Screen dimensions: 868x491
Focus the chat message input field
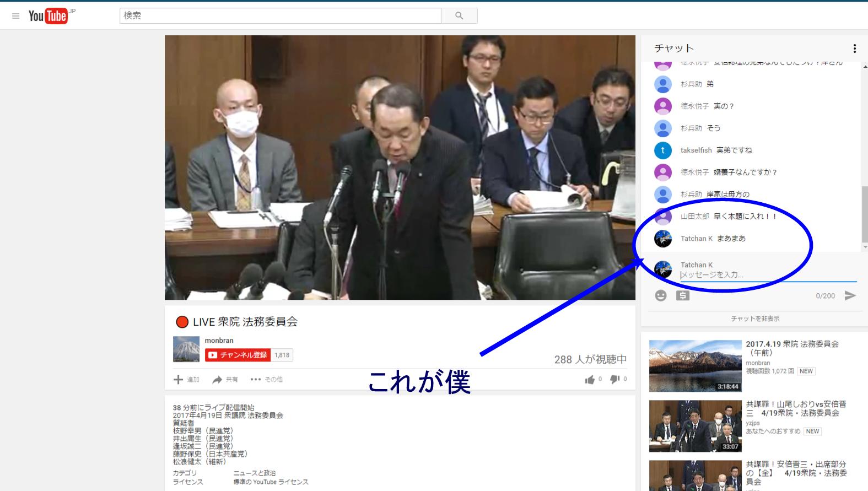point(768,275)
